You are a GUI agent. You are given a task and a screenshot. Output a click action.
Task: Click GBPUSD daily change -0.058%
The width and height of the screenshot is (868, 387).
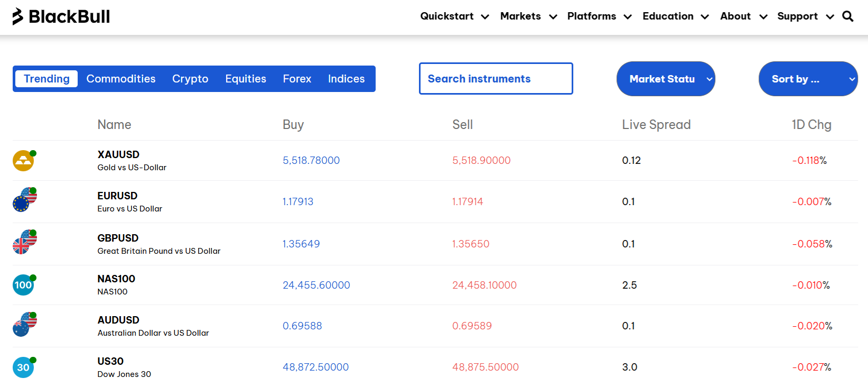(812, 244)
